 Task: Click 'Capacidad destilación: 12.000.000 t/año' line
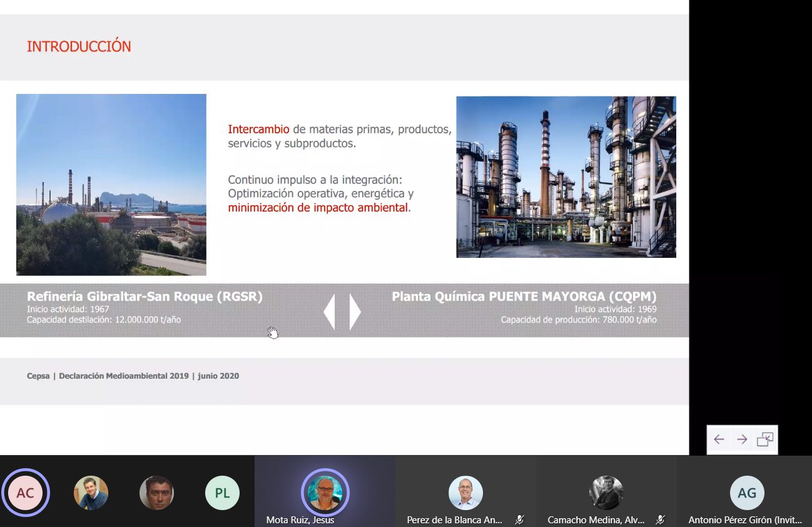[104, 320]
